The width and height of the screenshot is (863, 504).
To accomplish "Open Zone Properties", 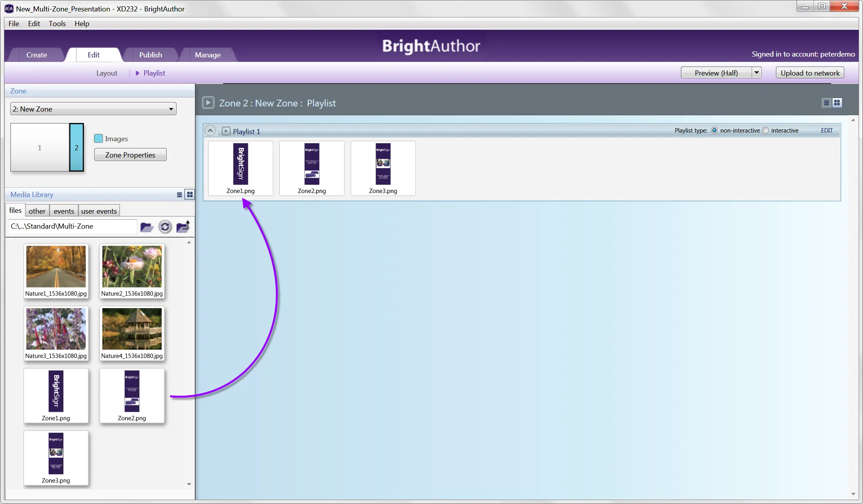I will 130,155.
